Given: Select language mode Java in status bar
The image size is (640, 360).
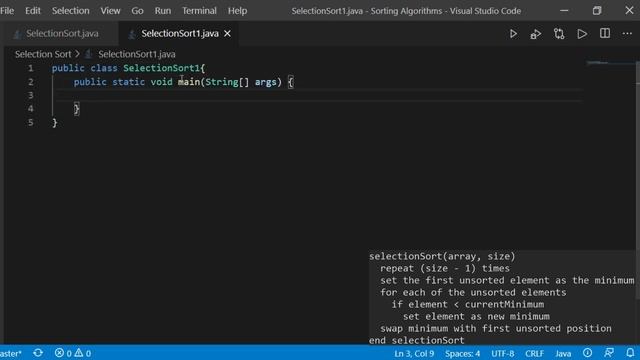Looking at the screenshot, I should tap(563, 353).
